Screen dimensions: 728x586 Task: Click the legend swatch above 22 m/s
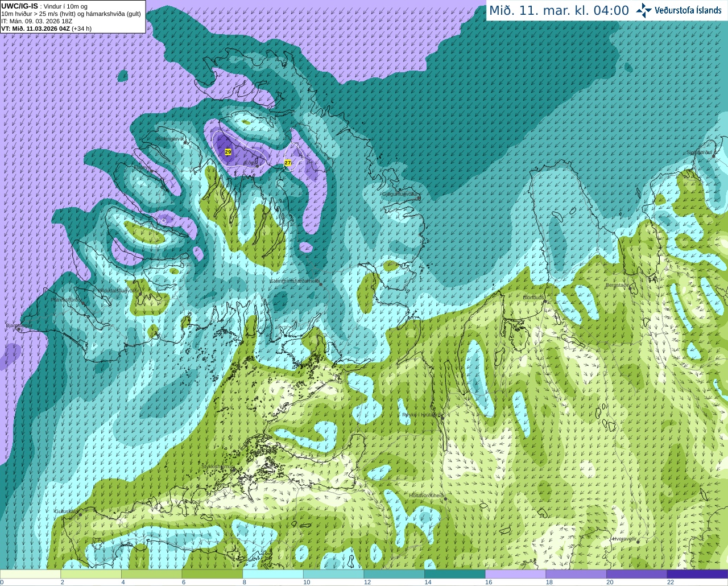tap(697, 574)
